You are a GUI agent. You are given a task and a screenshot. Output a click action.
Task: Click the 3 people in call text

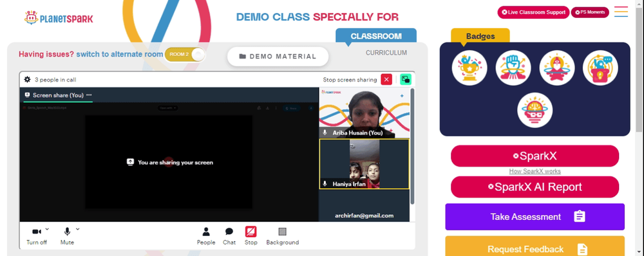[x=55, y=80]
